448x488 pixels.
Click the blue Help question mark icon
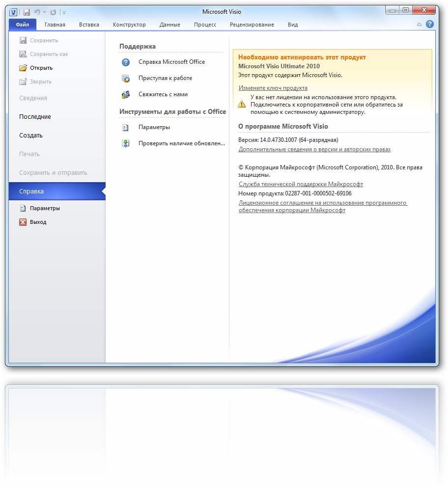pyautogui.click(x=430, y=24)
